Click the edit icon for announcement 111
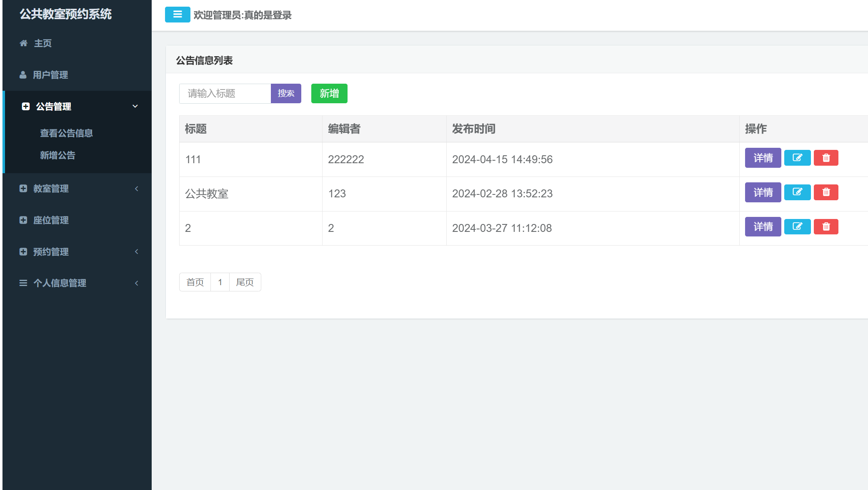Screen dimensions: 868x490 click(797, 158)
